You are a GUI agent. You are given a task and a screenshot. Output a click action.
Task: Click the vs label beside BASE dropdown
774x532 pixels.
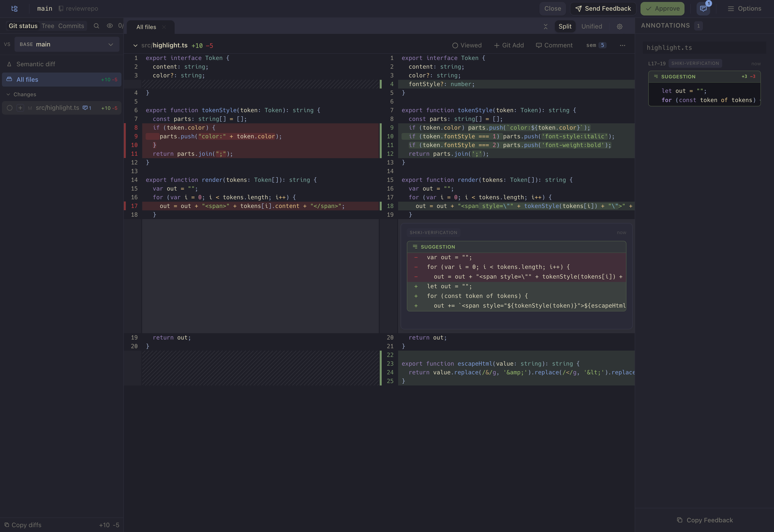point(7,44)
